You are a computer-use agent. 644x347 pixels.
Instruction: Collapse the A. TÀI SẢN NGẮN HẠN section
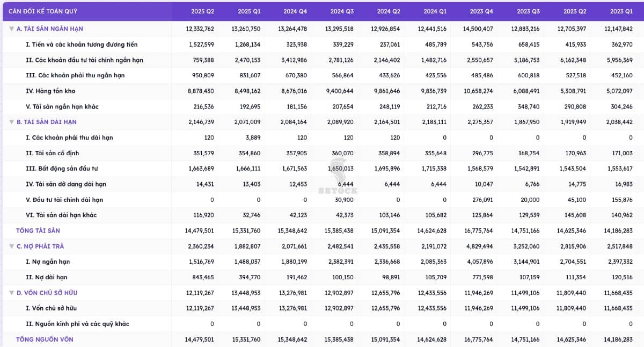coord(11,29)
